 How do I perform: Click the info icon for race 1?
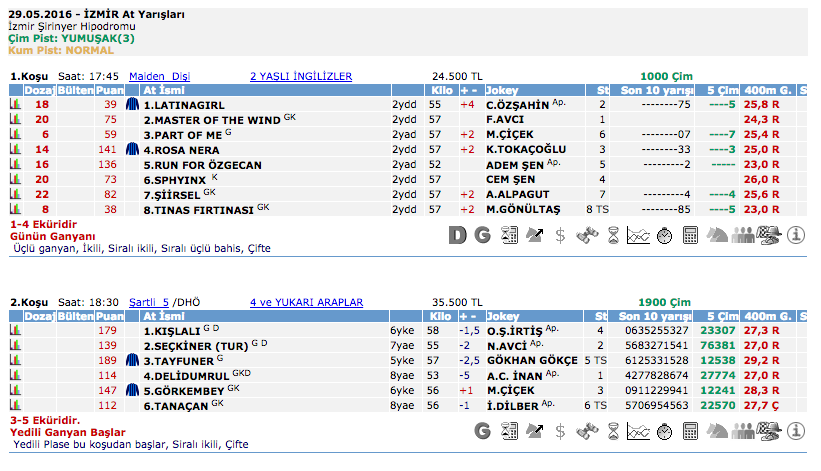[x=796, y=236]
